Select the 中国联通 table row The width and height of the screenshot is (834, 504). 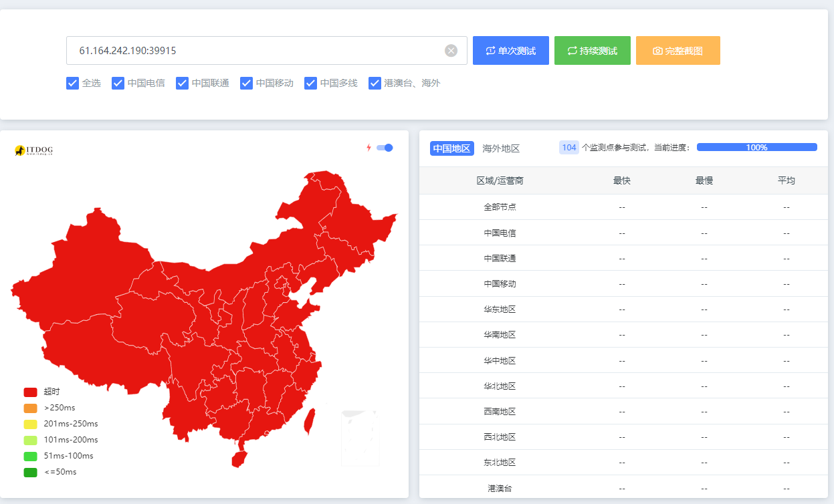click(623, 258)
